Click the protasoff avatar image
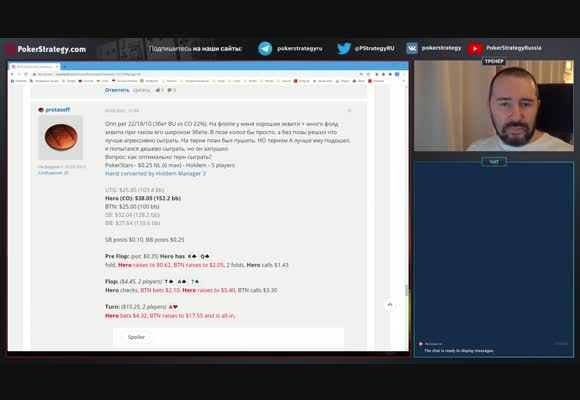Viewport: 580px width, 400px height. pyautogui.click(x=60, y=137)
